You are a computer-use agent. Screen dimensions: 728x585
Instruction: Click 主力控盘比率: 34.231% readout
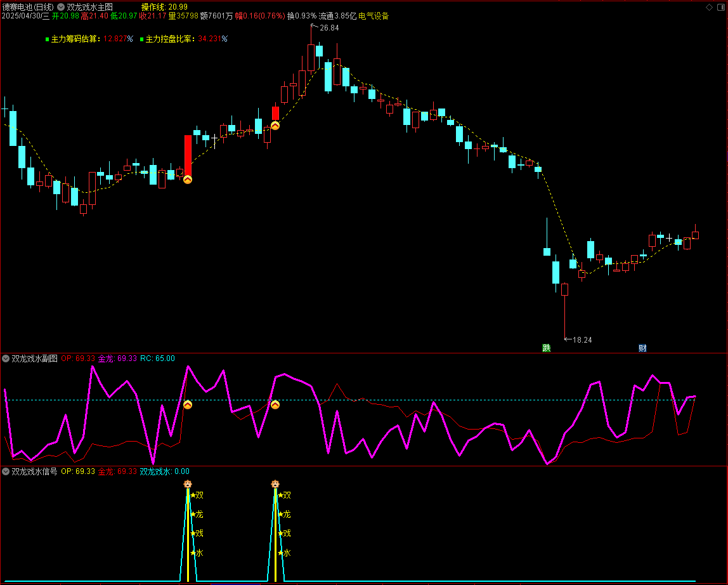click(x=186, y=39)
